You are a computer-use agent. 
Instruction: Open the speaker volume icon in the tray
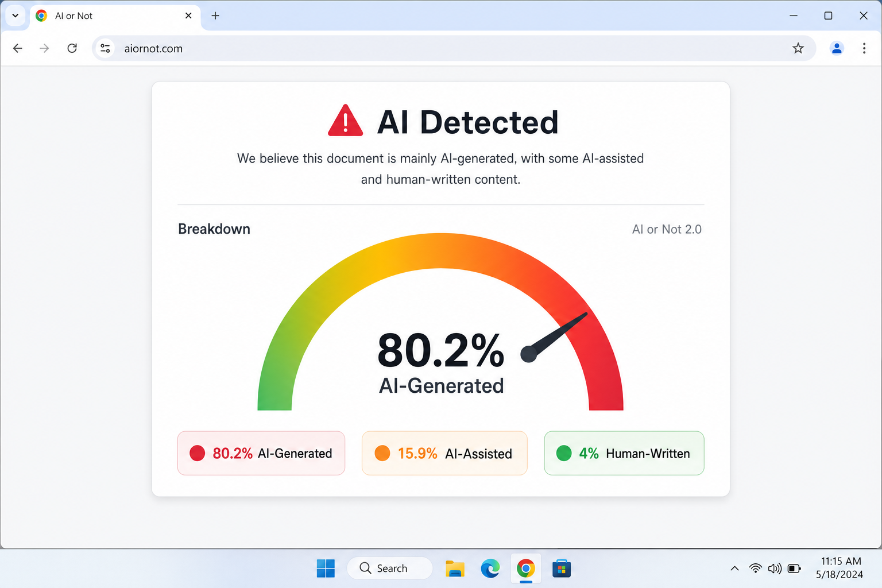click(x=774, y=568)
